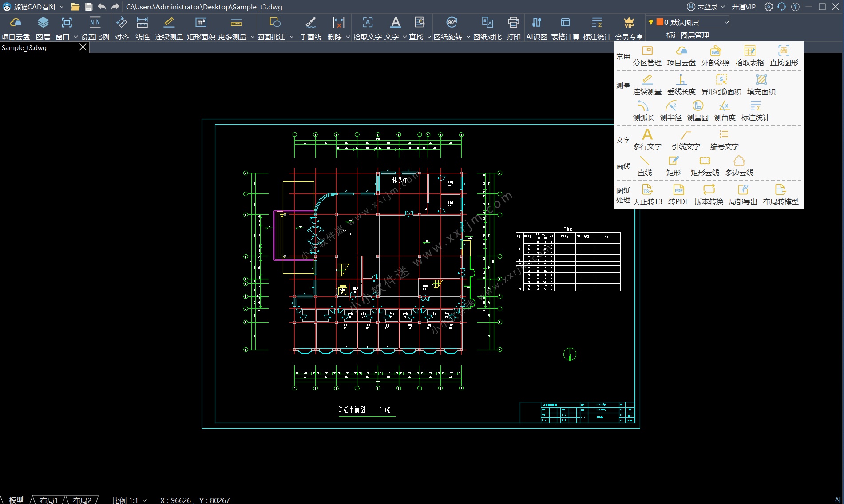Image resolution: width=844 pixels, height=504 pixels.
Task: Toggle the layer lightbulb visibility icon
Action: click(651, 22)
